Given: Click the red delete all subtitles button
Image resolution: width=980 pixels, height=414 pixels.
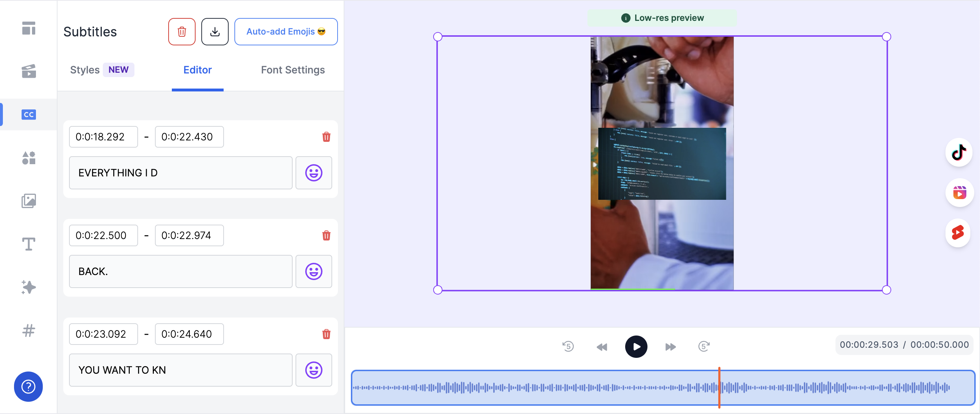Looking at the screenshot, I should 182,32.
